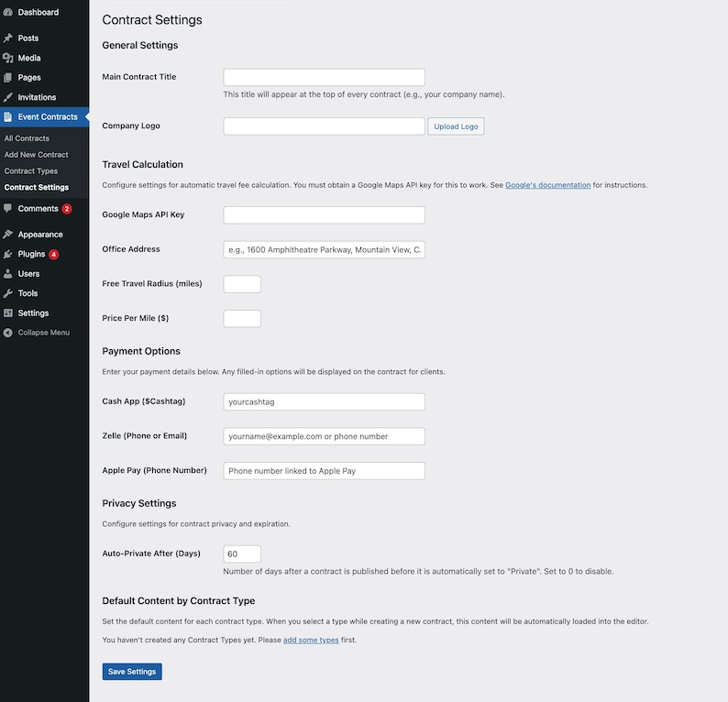Click the Media icon in sidebar

tap(8, 58)
